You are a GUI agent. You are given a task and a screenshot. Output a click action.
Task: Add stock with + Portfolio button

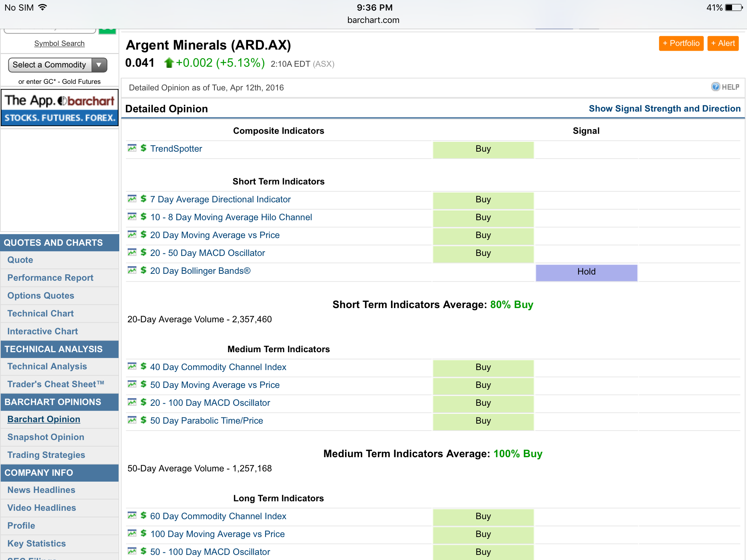pos(681,43)
